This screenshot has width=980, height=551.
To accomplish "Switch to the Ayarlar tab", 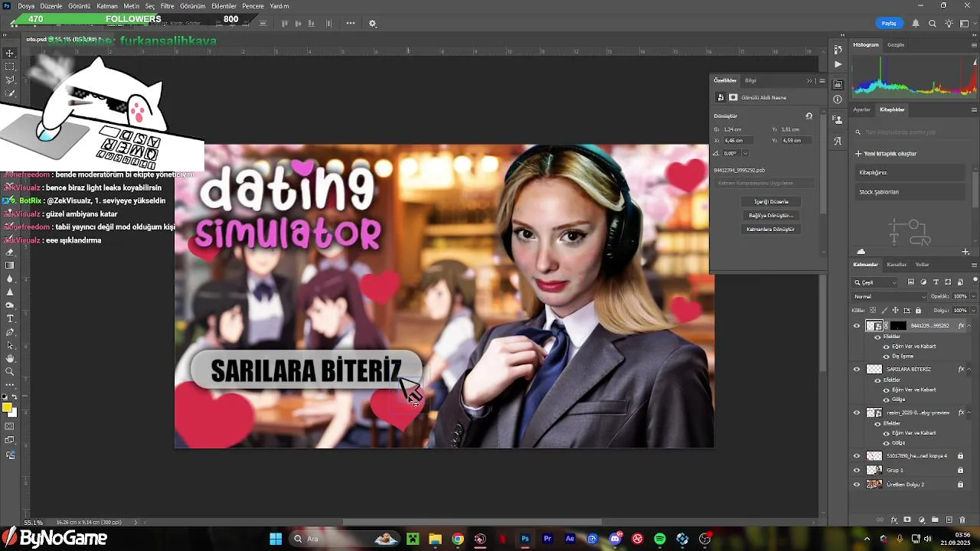I will tap(862, 109).
